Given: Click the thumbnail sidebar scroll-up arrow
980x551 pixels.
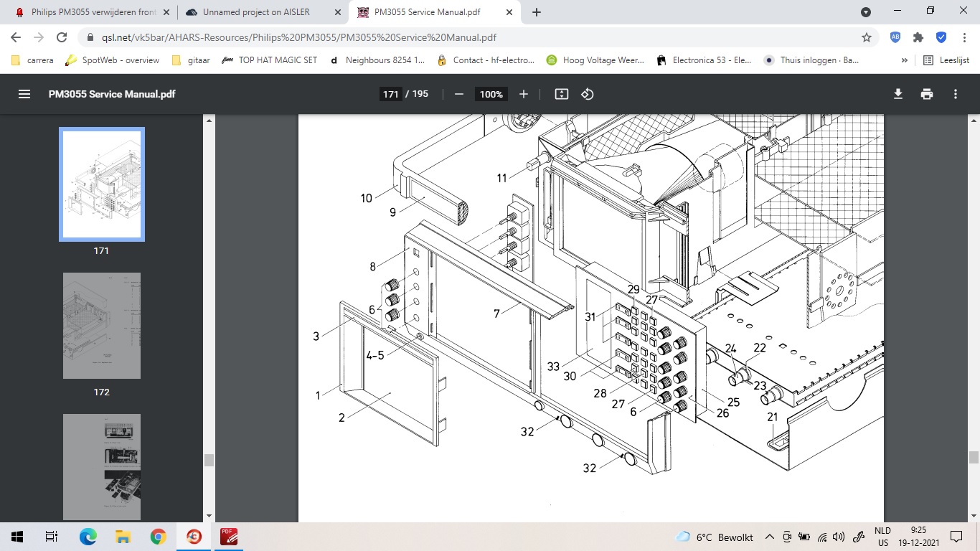Looking at the screenshot, I should click(x=209, y=121).
